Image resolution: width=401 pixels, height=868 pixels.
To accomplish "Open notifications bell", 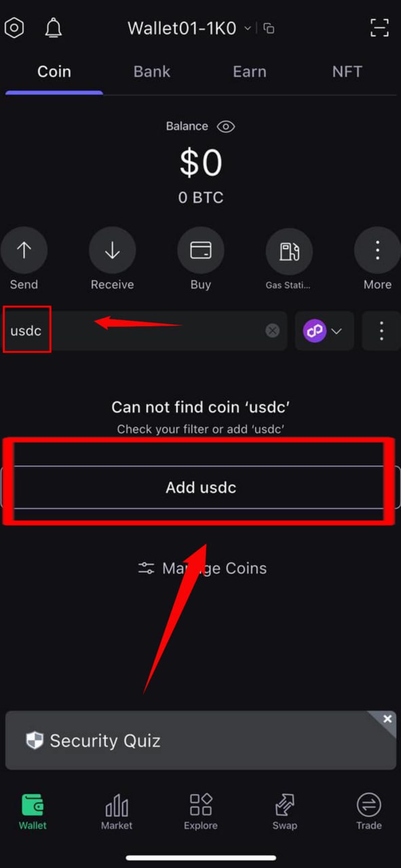I will pos(53,28).
